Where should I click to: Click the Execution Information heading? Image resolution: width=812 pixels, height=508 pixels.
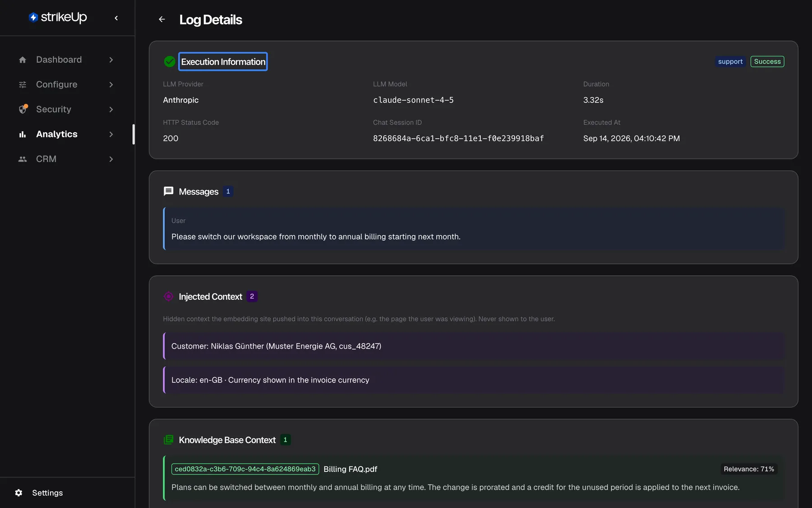click(223, 62)
